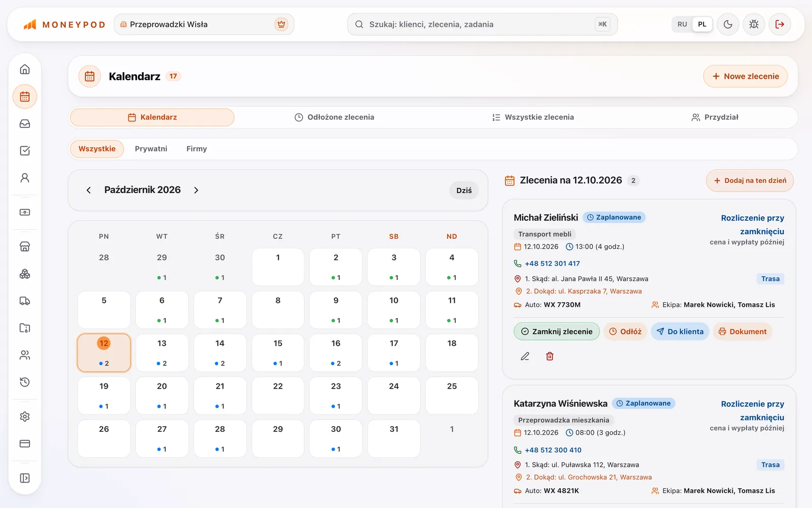The height and width of the screenshot is (508, 812).
Task: Click Dodaj na ten dzień button
Action: [750, 181]
